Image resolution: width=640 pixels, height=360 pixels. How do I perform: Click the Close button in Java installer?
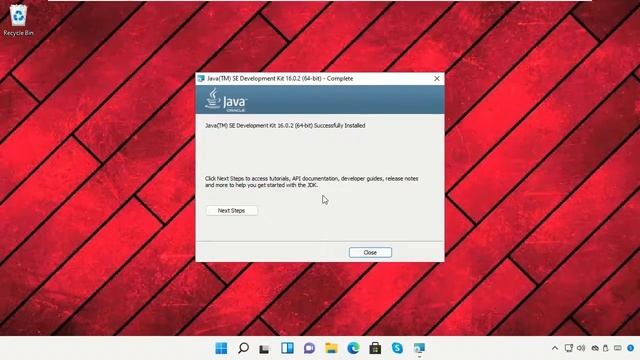[x=370, y=253]
